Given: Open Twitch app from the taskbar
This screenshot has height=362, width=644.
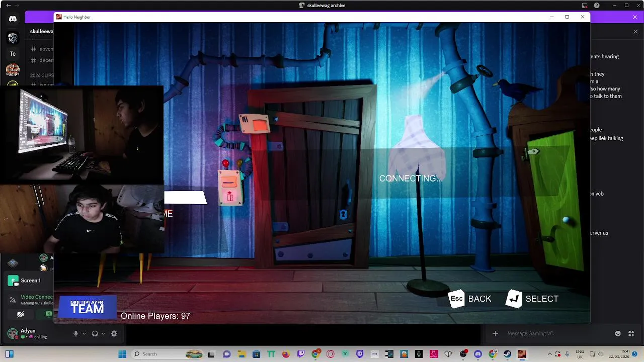Looking at the screenshot, I should coord(301,354).
